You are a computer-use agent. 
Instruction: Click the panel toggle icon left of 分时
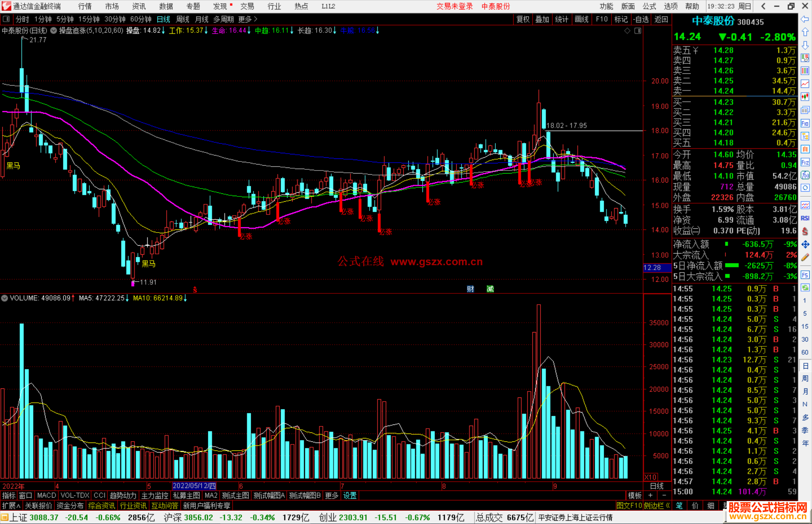[x=6, y=19]
